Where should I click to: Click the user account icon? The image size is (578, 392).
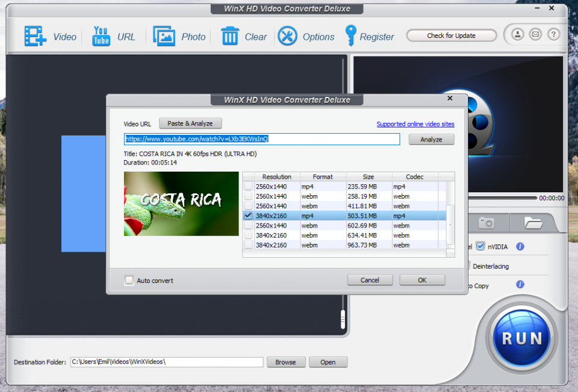tap(517, 35)
